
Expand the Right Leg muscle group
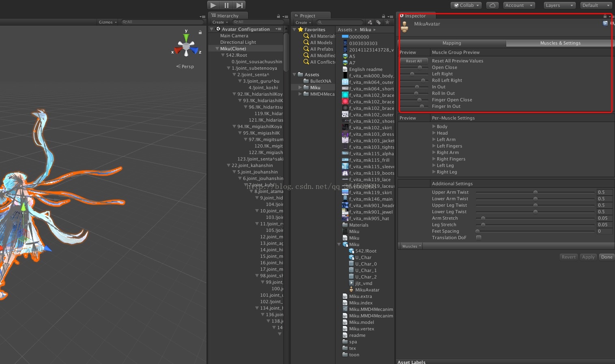coord(434,172)
